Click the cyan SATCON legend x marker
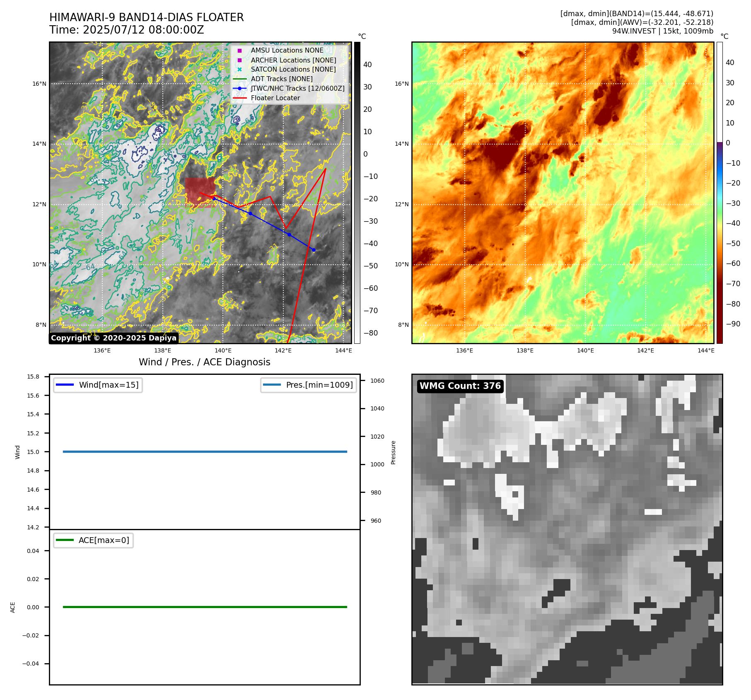 click(239, 70)
